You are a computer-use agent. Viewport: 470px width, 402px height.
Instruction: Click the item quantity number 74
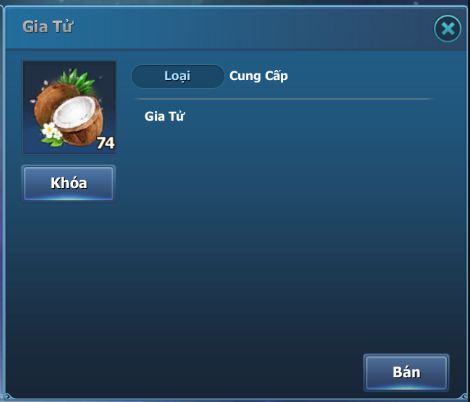pos(106,143)
